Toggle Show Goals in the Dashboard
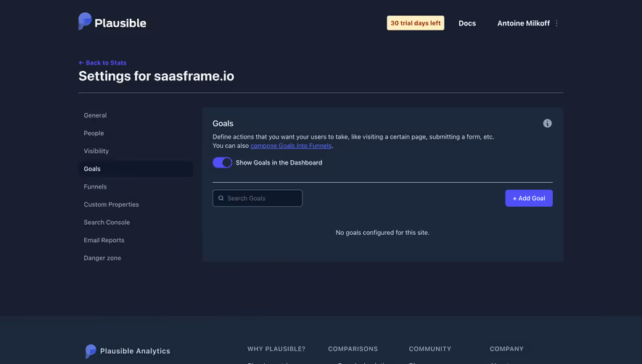The image size is (642, 364). [222, 162]
